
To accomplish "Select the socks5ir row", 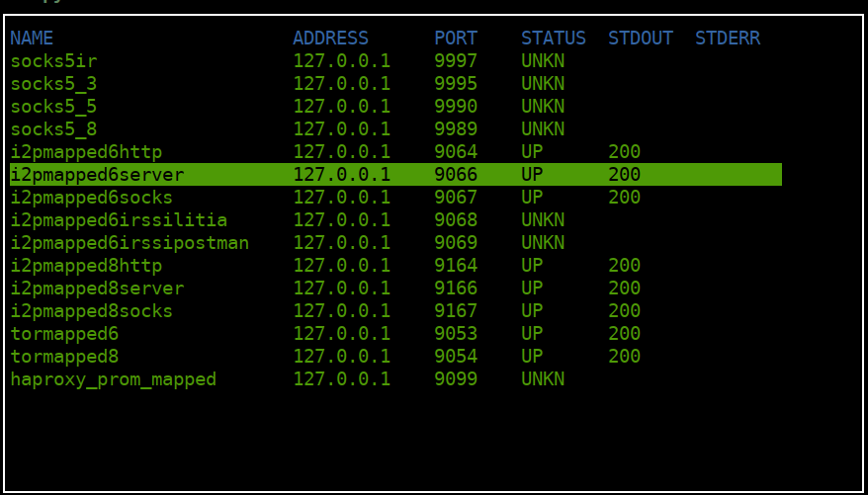I will click(395, 61).
